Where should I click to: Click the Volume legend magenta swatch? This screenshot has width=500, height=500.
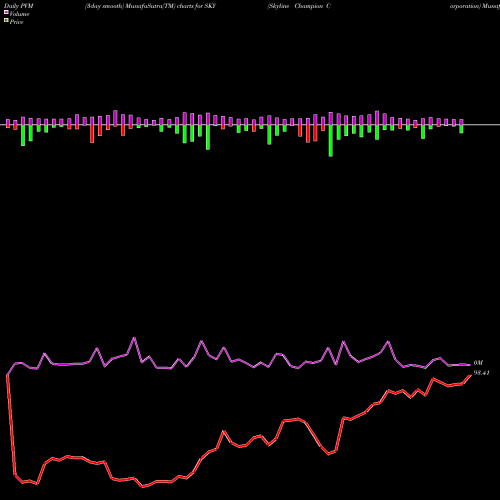click(6, 12)
